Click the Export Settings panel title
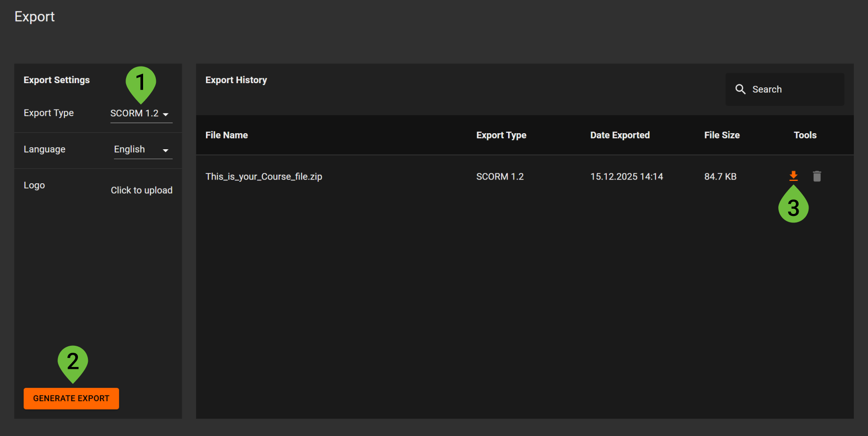Image resolution: width=868 pixels, height=436 pixels. 56,80
